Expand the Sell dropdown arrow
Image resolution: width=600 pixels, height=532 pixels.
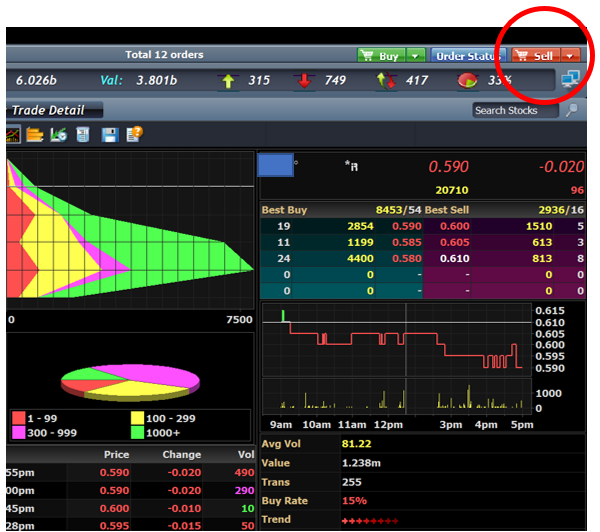click(x=571, y=56)
